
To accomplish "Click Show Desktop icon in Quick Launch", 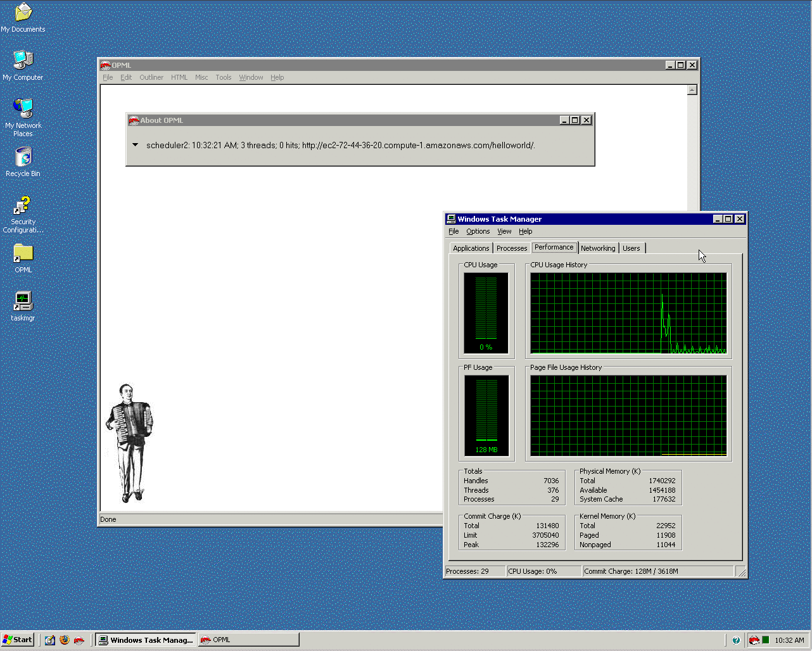I will (50, 640).
